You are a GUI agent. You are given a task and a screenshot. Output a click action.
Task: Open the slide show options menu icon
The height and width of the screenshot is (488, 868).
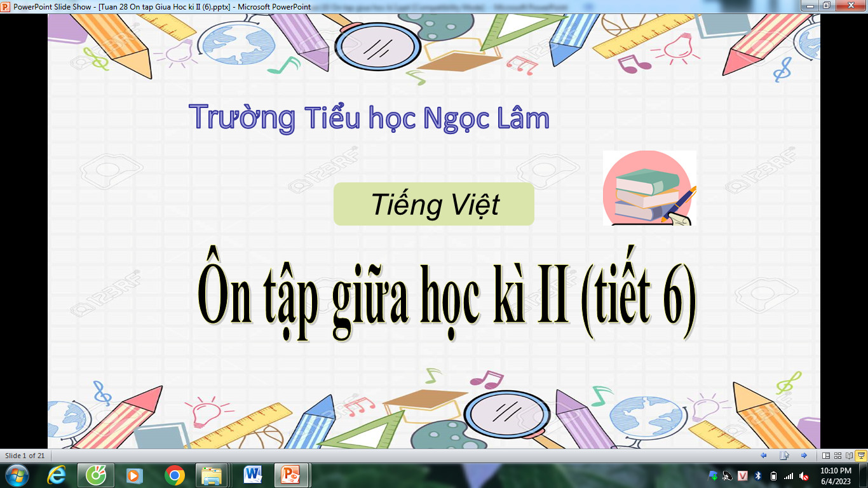point(784,456)
